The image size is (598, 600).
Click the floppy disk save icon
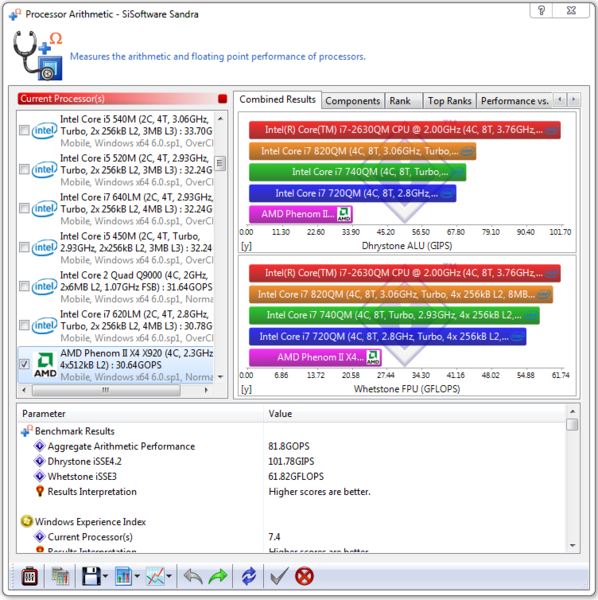91,576
